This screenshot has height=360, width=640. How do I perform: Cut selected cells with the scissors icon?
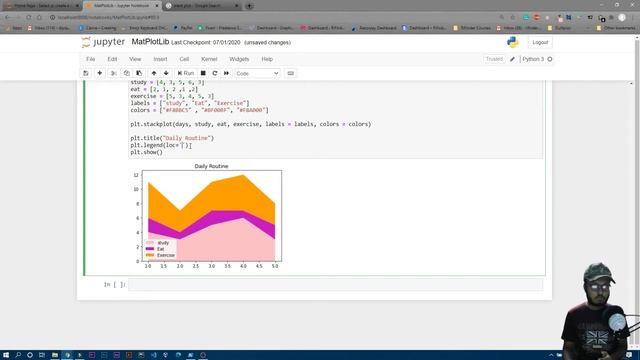(x=114, y=73)
